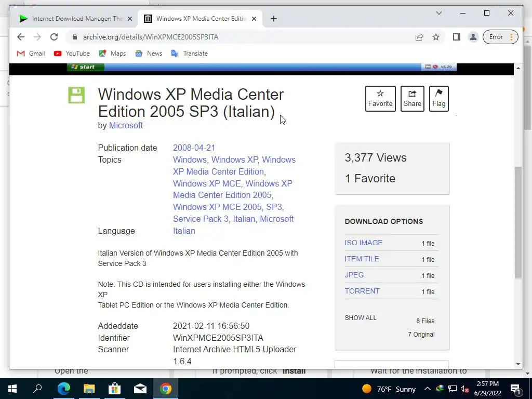Screen dimensions: 532x399
Task: Show hidden system tray icons
Action: click(x=428, y=389)
